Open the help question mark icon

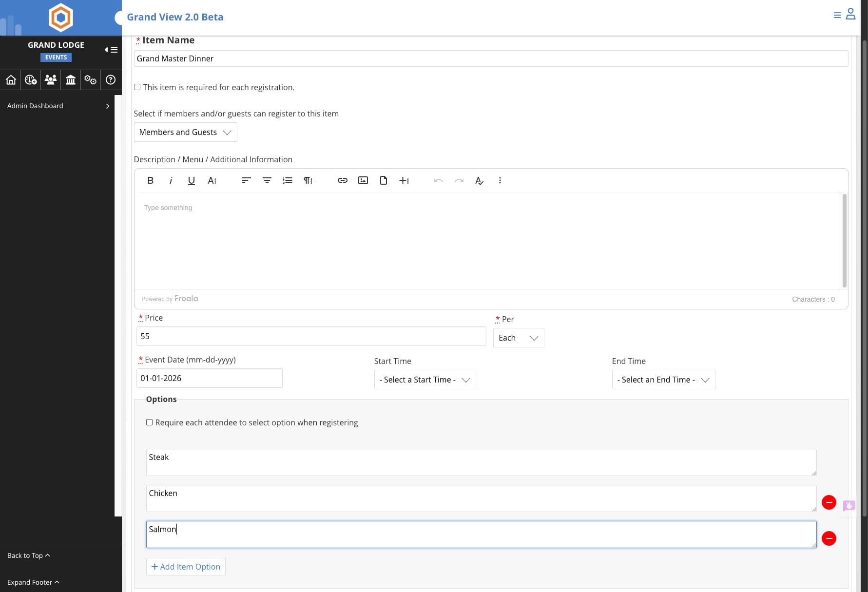(x=111, y=80)
